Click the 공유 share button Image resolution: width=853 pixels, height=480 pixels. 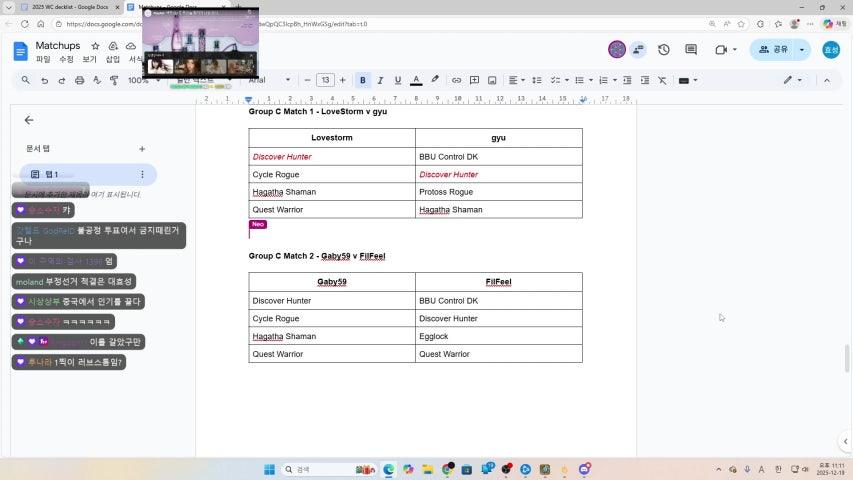coord(774,49)
